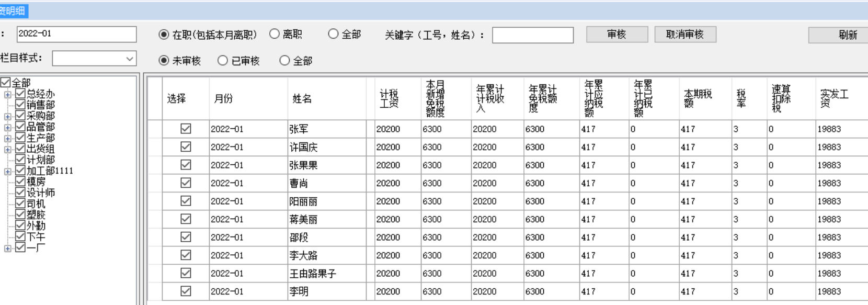Uncheck the selection box for 张军

coord(186,129)
